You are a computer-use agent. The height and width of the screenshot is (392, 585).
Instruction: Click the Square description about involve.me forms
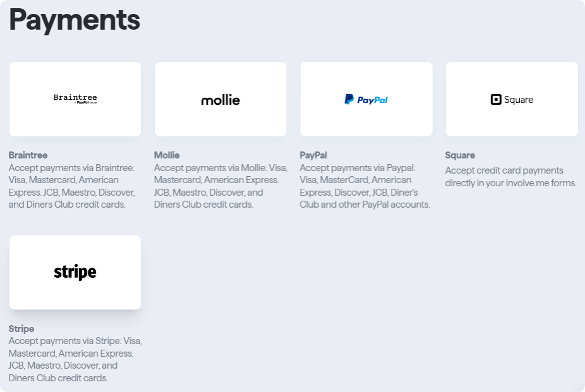click(510, 177)
